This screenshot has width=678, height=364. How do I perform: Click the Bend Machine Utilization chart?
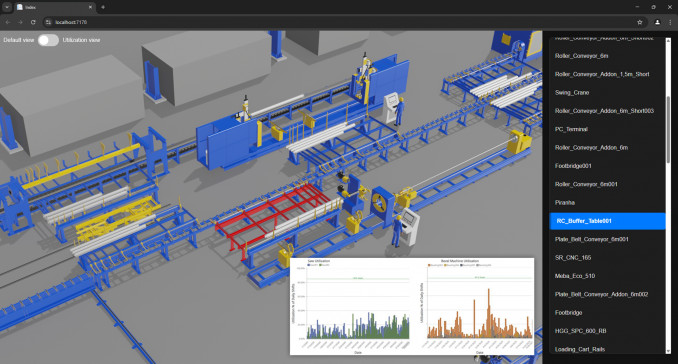[476, 307]
